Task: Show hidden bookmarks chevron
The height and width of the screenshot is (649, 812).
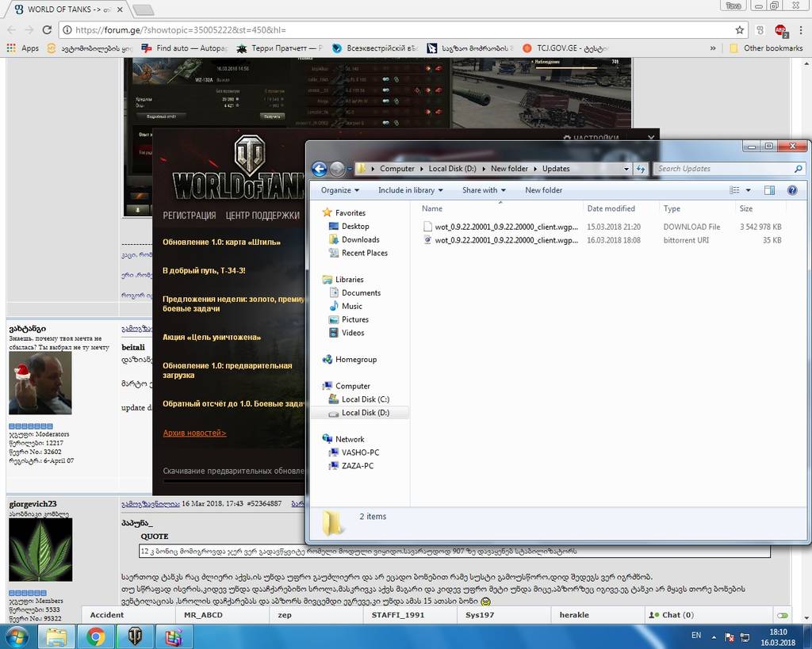Action: point(713,48)
